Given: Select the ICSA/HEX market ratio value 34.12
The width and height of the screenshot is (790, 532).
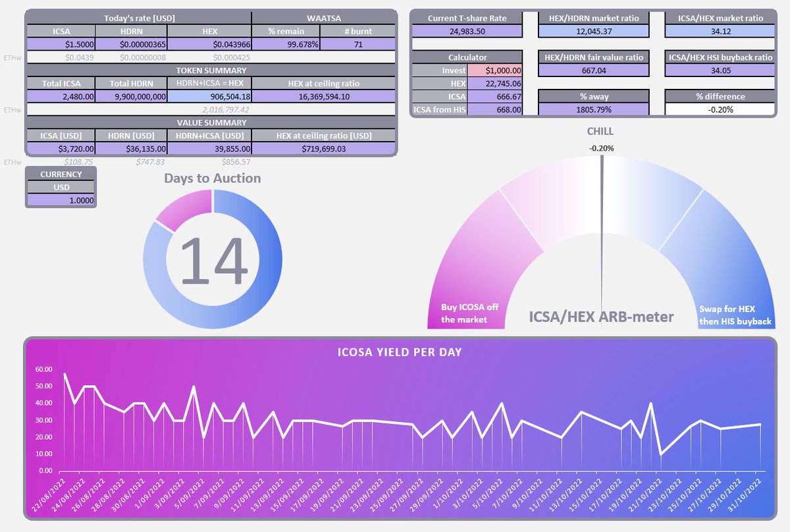Looking at the screenshot, I should click(720, 30).
